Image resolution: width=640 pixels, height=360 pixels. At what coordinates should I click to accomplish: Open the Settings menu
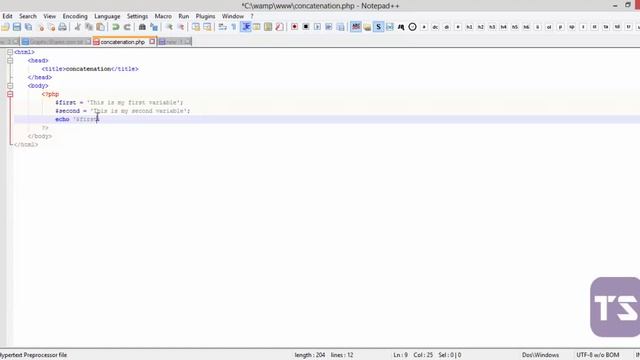point(137,16)
